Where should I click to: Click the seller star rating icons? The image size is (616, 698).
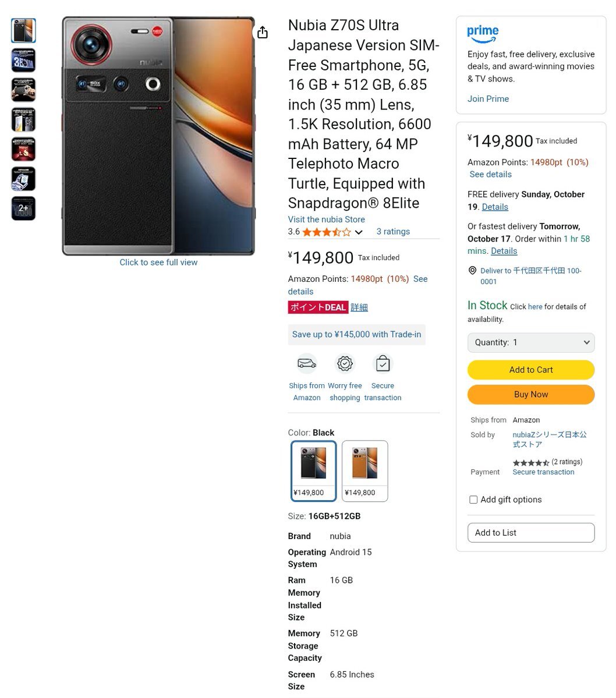(x=530, y=462)
